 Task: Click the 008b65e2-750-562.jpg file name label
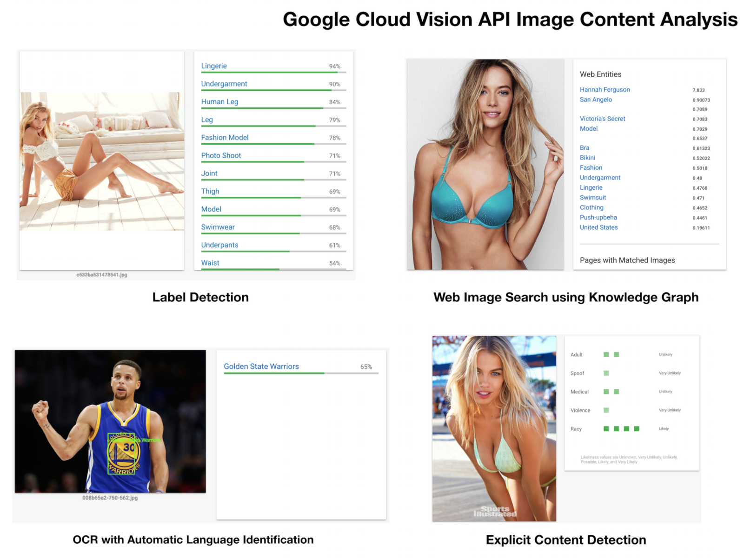(110, 498)
